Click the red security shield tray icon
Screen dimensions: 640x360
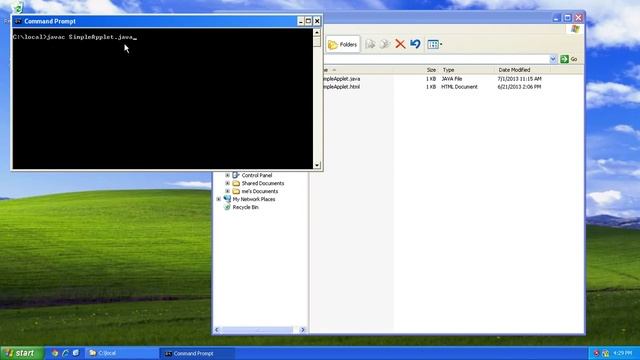click(596, 353)
